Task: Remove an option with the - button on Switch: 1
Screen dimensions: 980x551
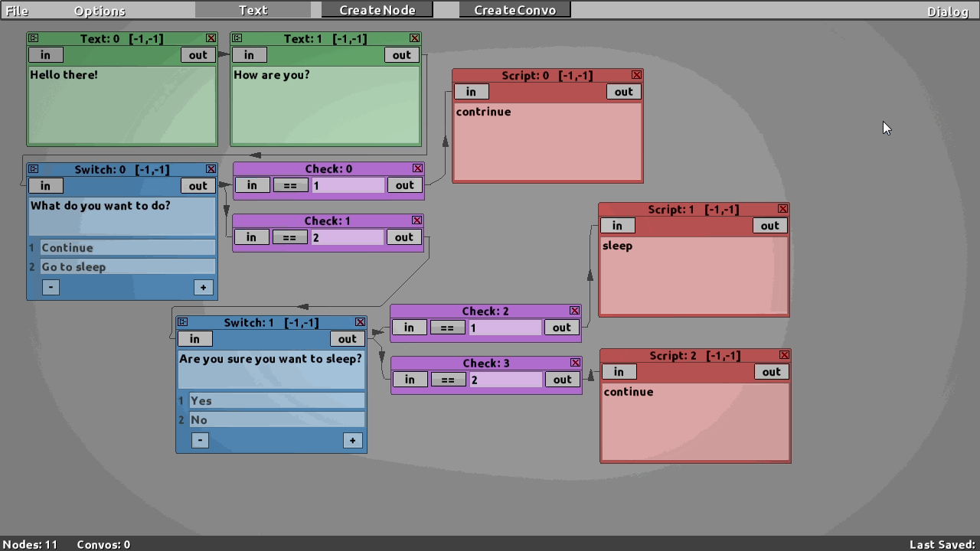Action: point(199,440)
